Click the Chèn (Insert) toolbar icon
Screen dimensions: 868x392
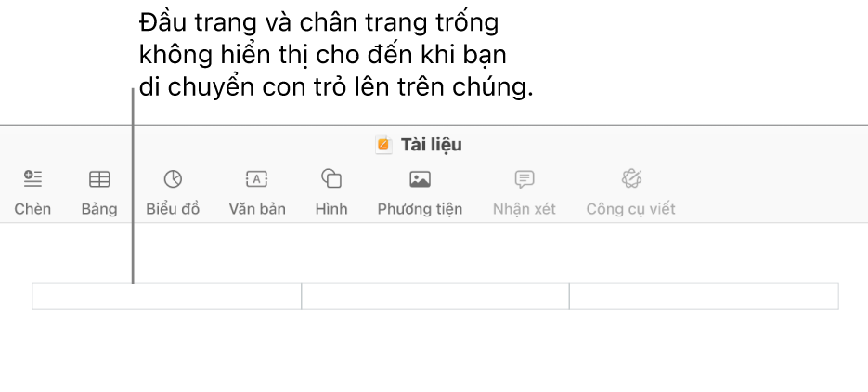[x=32, y=178]
